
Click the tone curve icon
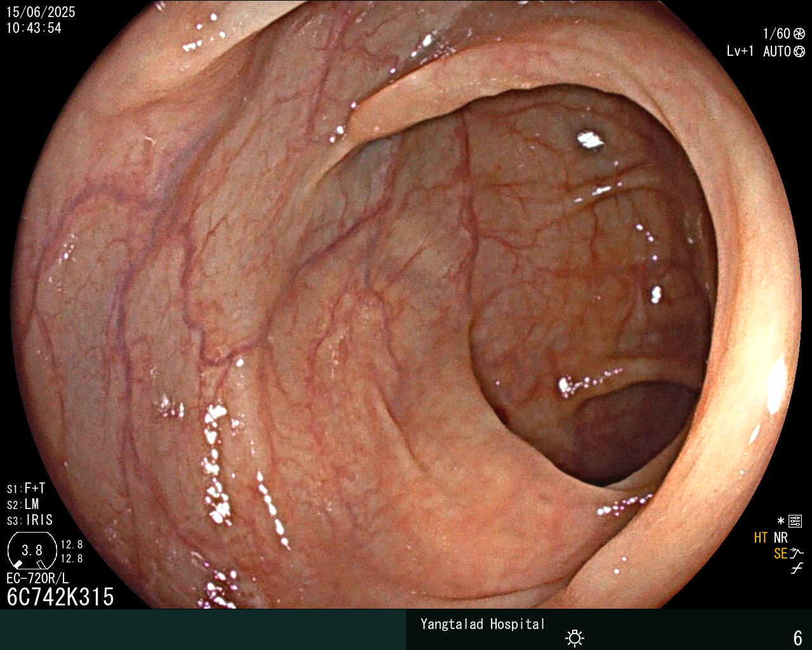[x=797, y=569]
